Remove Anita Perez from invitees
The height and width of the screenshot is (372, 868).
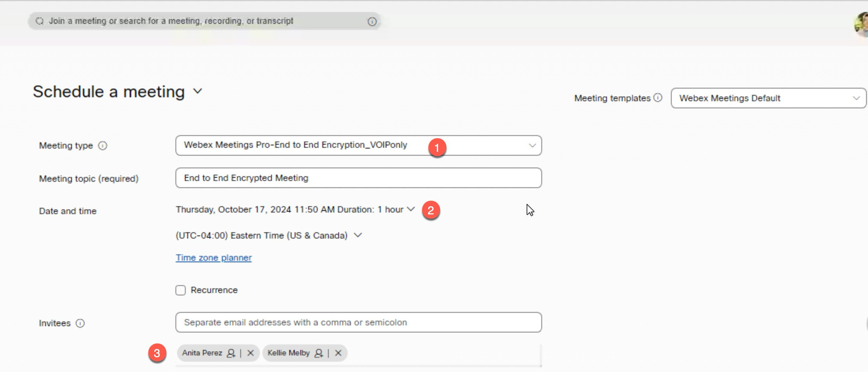pyautogui.click(x=250, y=353)
